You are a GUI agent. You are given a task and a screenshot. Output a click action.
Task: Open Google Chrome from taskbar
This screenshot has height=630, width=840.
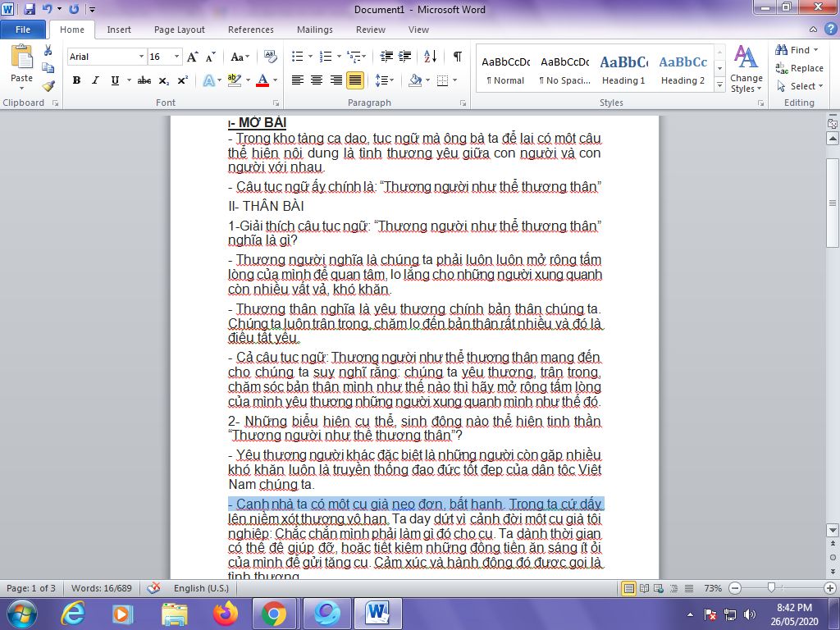(274, 614)
